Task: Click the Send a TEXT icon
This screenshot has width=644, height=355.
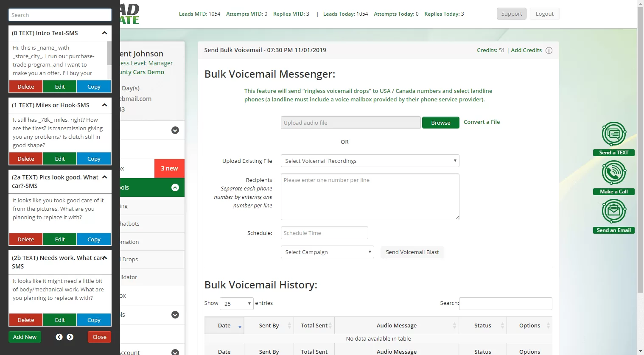Action: 614,134
